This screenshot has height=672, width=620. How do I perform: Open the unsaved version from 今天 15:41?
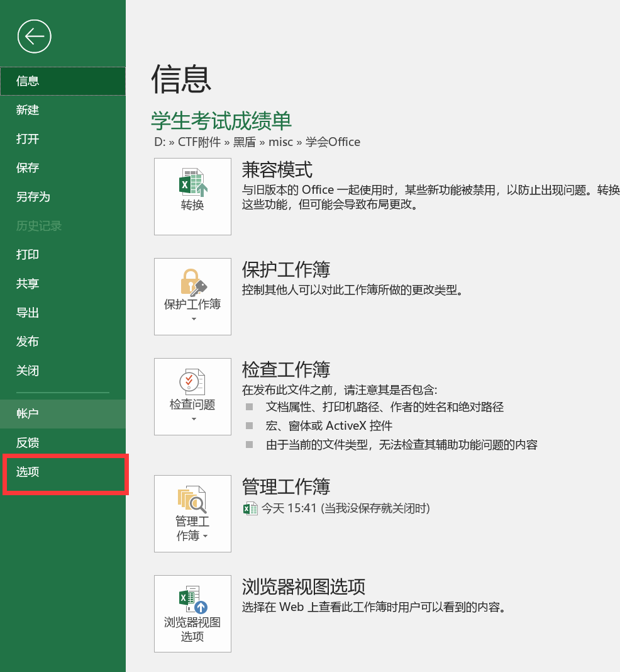coord(346,508)
